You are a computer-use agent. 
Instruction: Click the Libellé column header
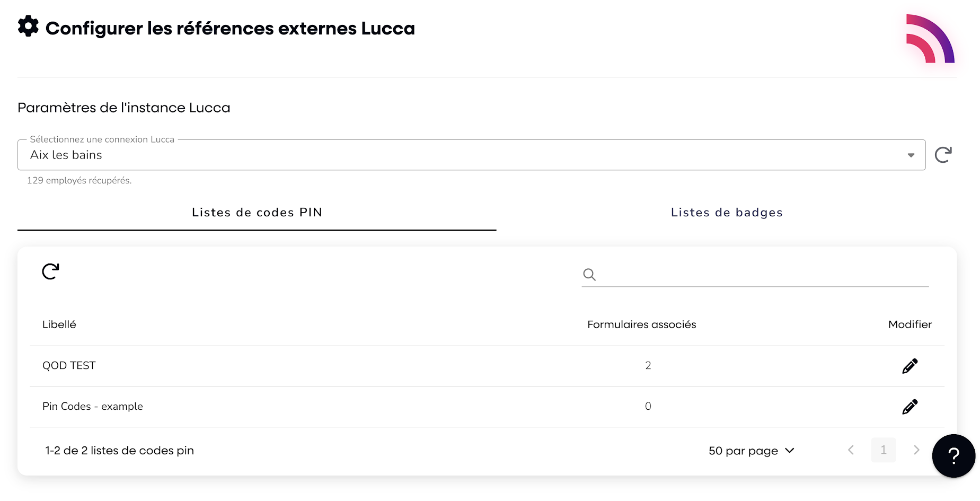point(59,324)
